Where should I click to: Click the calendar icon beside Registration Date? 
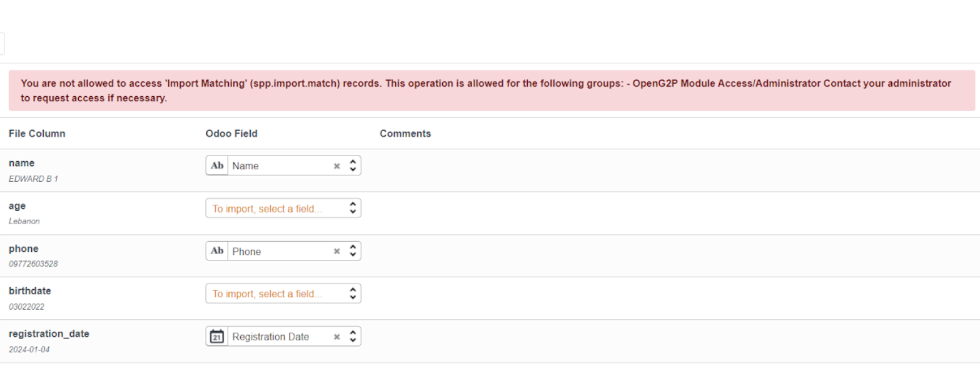(x=216, y=336)
